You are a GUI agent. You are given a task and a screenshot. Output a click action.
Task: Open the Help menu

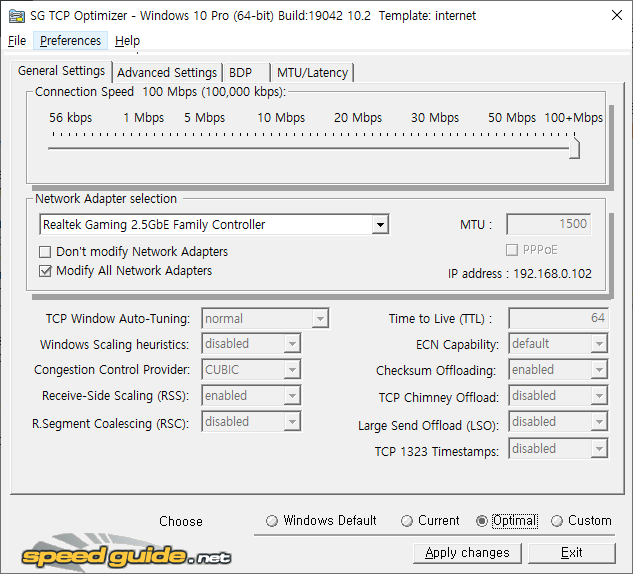[x=127, y=41]
